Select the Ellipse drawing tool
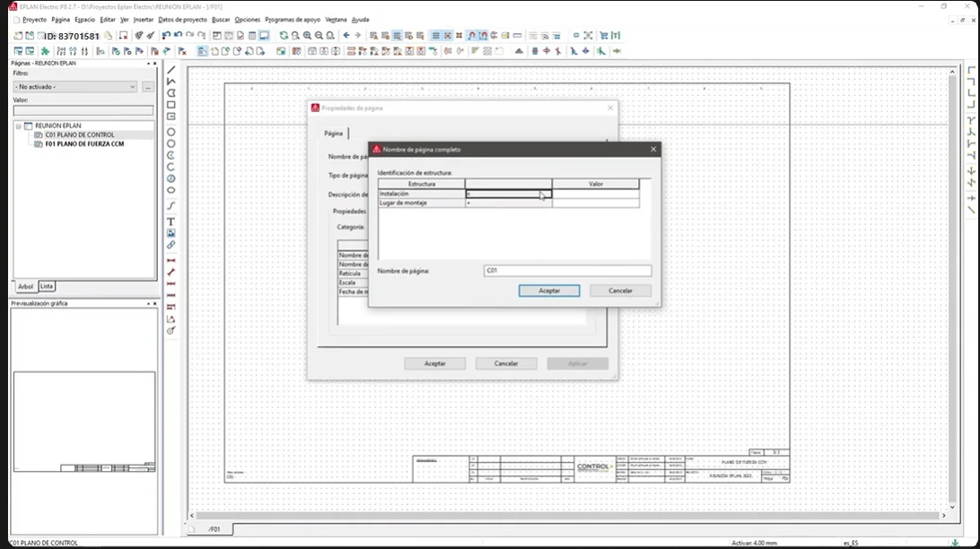Viewport: 980px width, 549px height. tap(171, 190)
